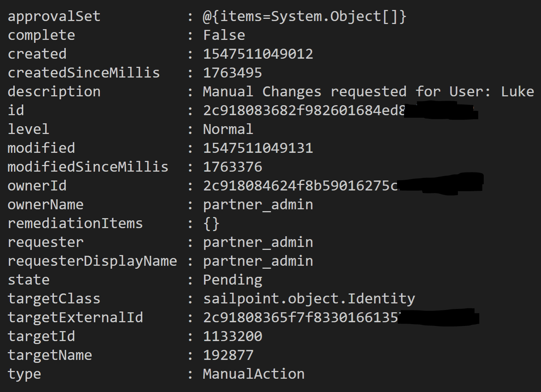This screenshot has width=541, height=392.
Task: Click the createdSinceMillis value 1763495
Action: pos(232,73)
